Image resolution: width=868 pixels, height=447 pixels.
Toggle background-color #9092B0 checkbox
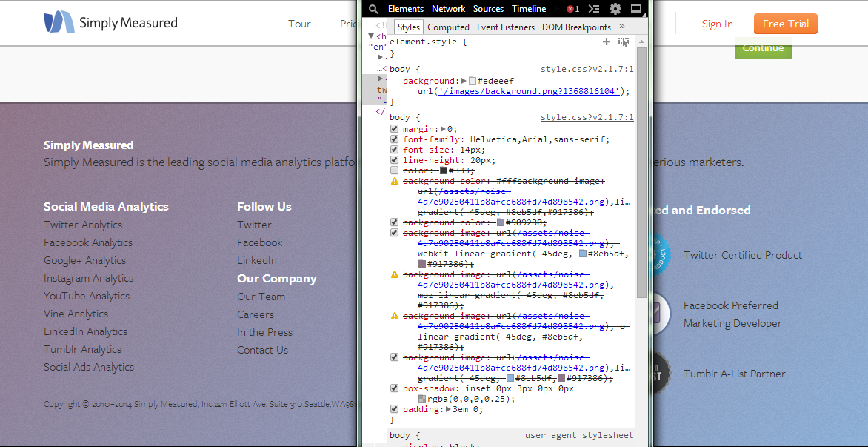(394, 222)
